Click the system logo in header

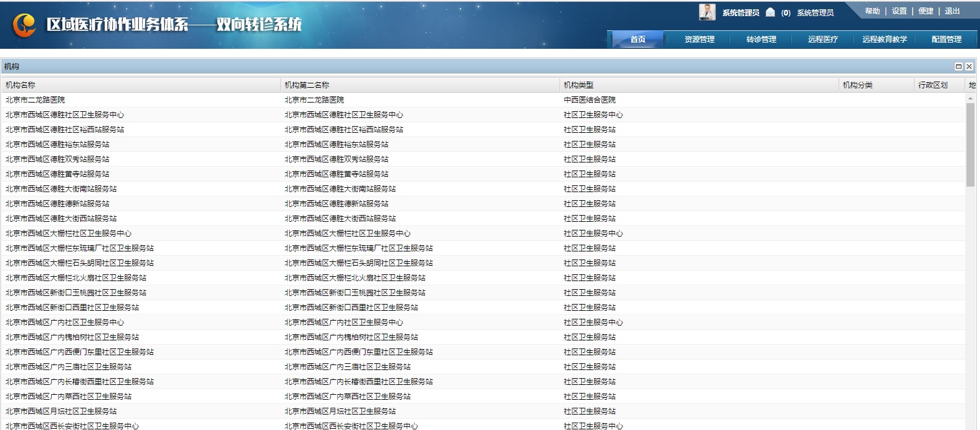pyautogui.click(x=25, y=25)
